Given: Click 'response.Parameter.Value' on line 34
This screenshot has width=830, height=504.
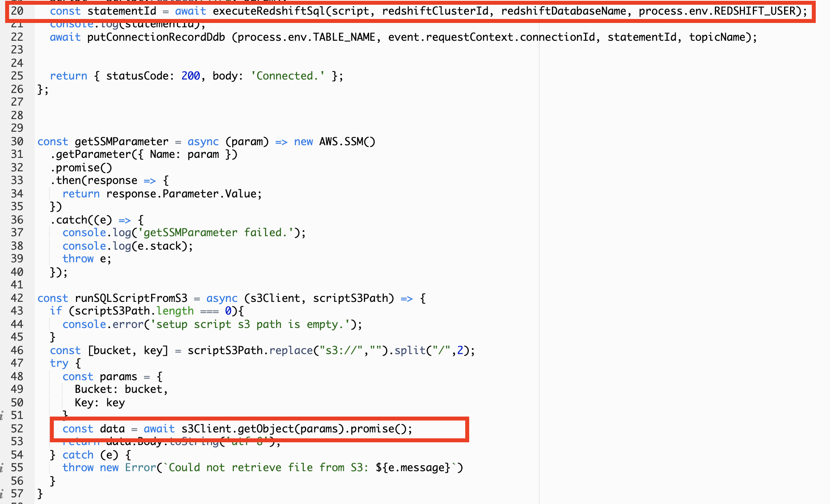Looking at the screenshot, I should (x=181, y=193).
